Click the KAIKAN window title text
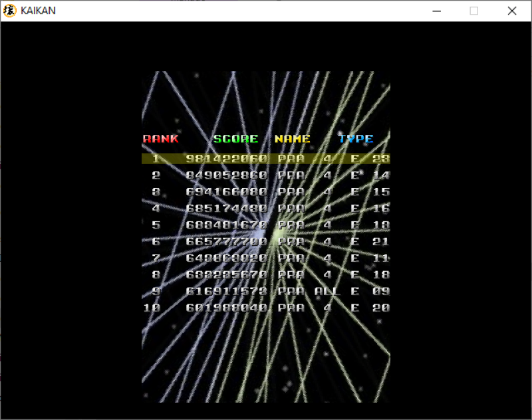 tap(38, 11)
